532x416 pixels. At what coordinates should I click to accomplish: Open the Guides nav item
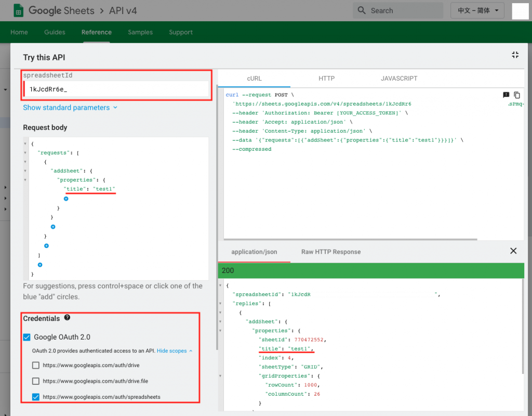[55, 32]
